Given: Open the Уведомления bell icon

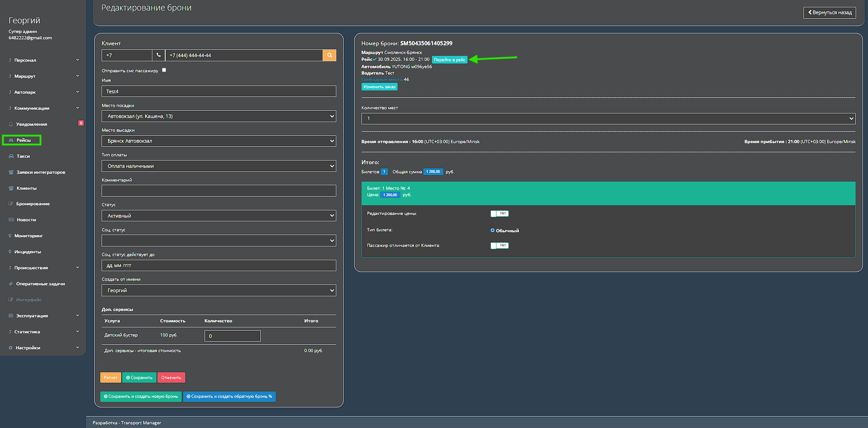Looking at the screenshot, I should click(x=11, y=124).
